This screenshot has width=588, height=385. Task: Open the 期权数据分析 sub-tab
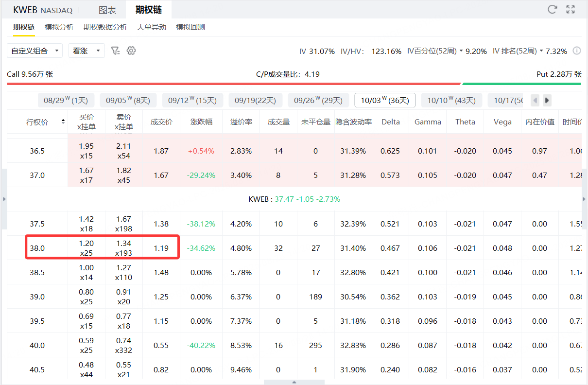click(105, 27)
